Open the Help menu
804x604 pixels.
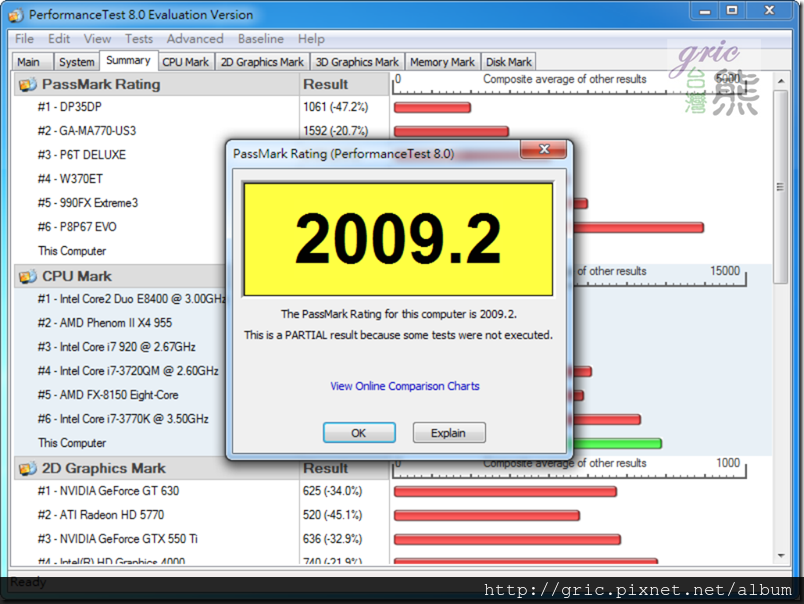(x=311, y=39)
